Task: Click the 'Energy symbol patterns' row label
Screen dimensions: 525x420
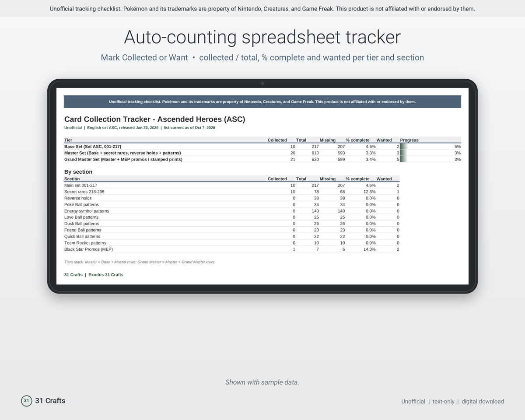Action: pyautogui.click(x=87, y=211)
